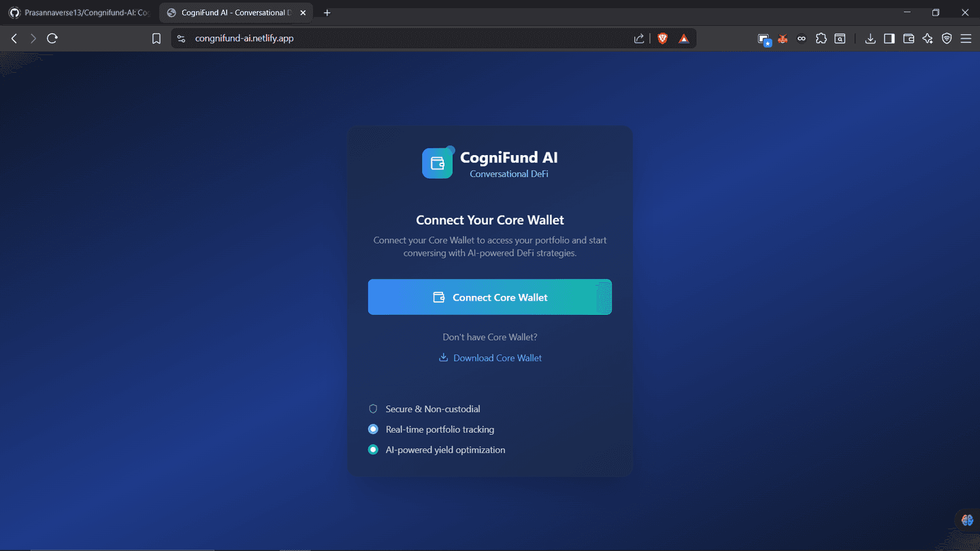Click the 'Don't have Core Wallet?' text

click(490, 337)
